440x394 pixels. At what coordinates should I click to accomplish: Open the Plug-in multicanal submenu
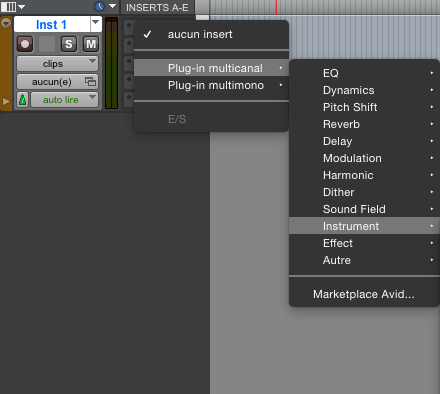tap(211, 68)
